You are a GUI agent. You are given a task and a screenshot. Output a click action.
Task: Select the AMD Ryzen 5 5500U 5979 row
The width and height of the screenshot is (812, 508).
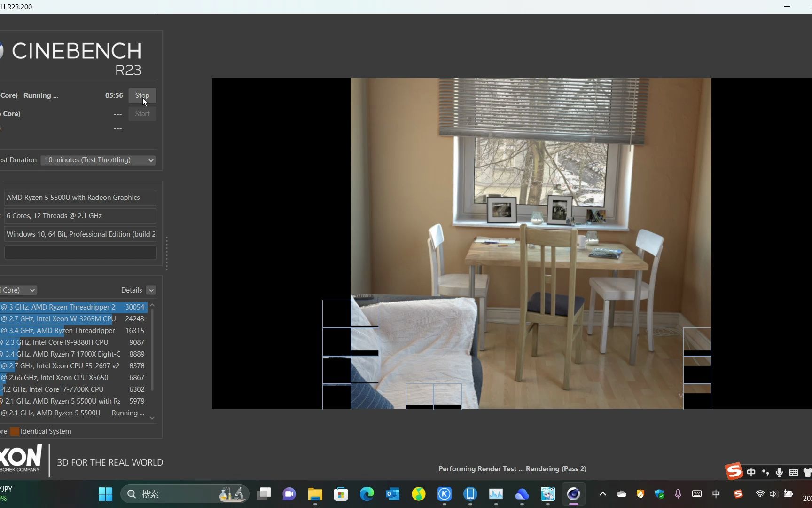coord(74,401)
